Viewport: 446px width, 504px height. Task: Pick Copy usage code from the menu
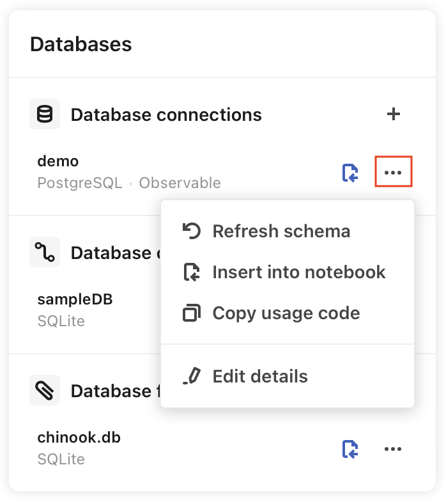click(288, 313)
